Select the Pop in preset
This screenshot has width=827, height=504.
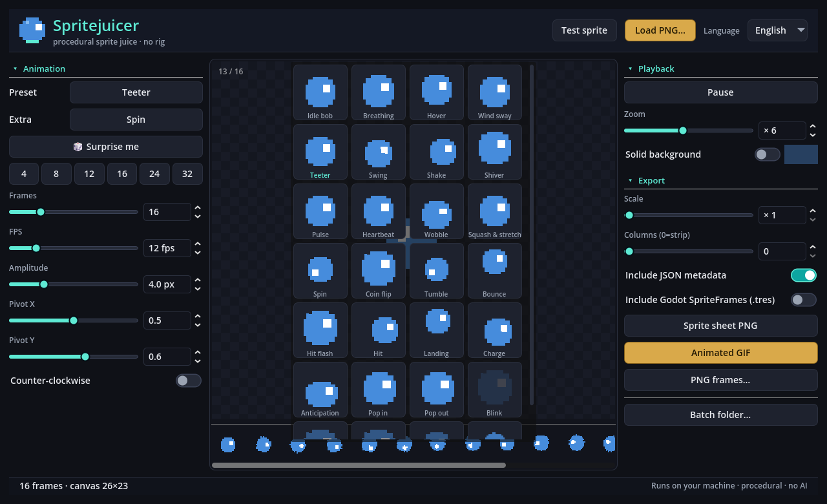(378, 390)
